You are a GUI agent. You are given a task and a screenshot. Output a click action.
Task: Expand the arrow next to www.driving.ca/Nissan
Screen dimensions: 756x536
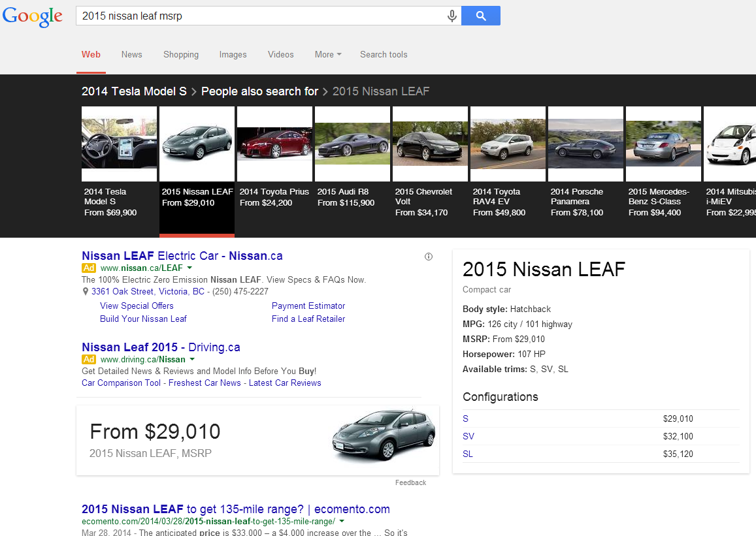192,360
